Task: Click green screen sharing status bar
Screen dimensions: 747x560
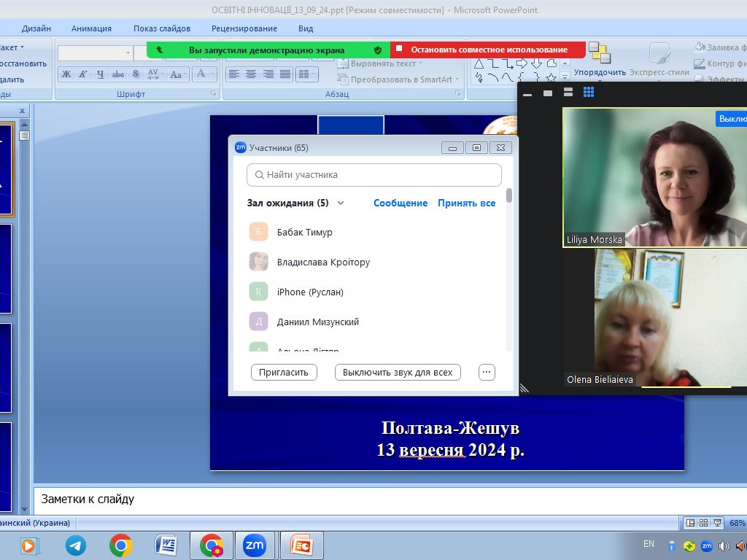Action: pos(267,50)
